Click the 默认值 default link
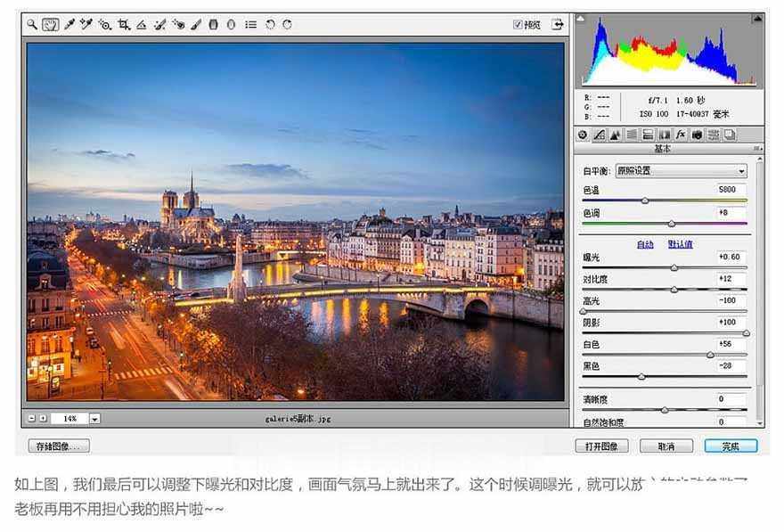 pyautogui.click(x=680, y=244)
